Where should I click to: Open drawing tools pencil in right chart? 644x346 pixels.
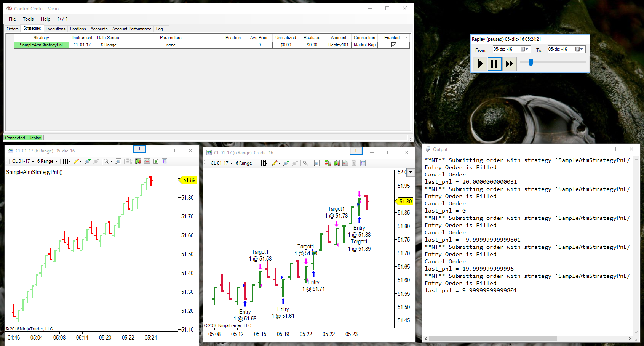pos(276,163)
